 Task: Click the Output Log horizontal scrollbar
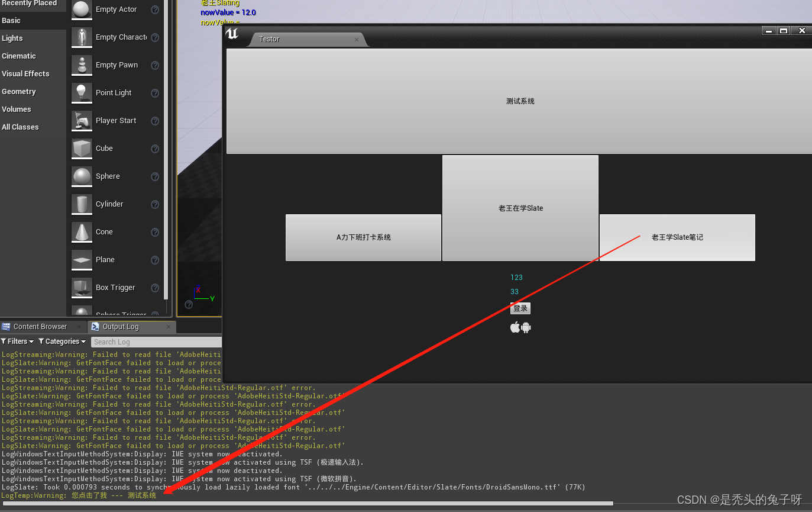pos(308,504)
